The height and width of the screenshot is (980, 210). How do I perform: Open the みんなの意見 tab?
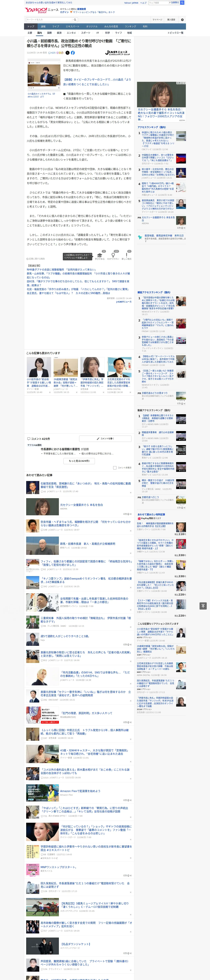point(111,27)
